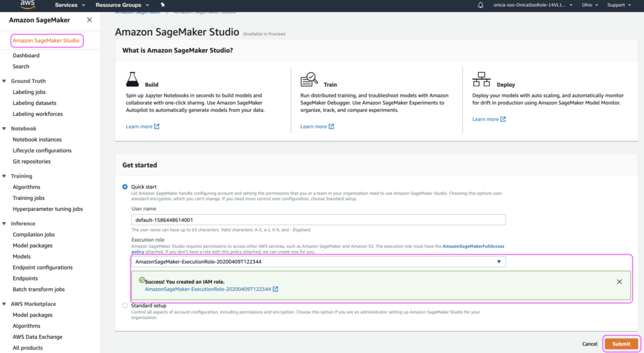Open Compilation jobs
Screen dimensions: 644x353
click(x=34, y=234)
